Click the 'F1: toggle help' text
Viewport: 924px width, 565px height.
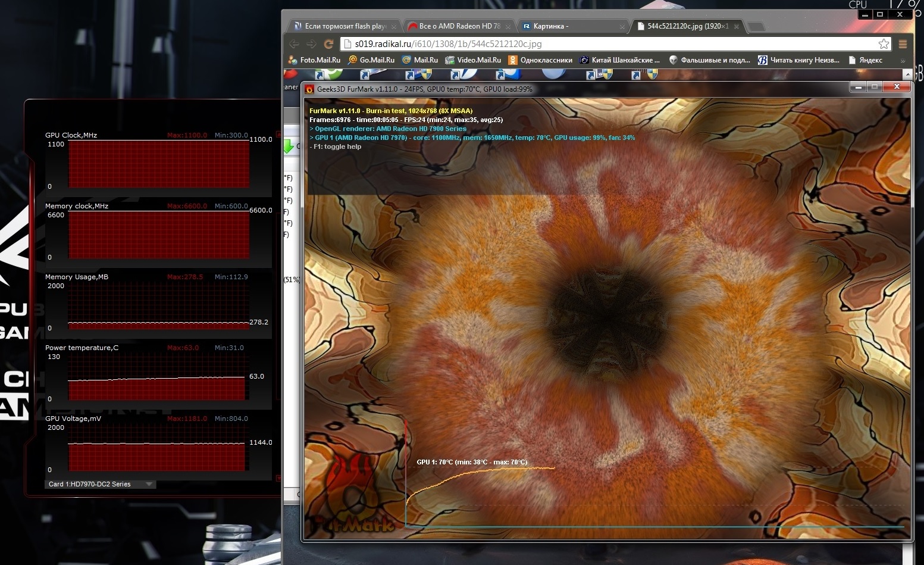coord(336,146)
